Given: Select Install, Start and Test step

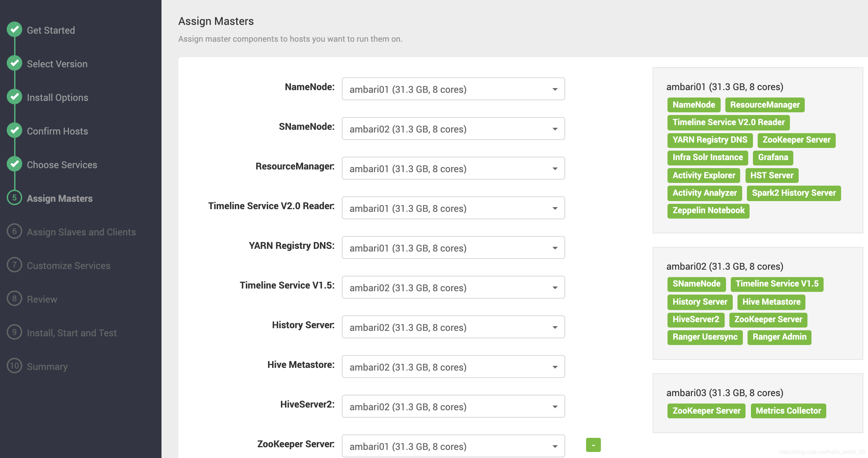Looking at the screenshot, I should point(72,333).
